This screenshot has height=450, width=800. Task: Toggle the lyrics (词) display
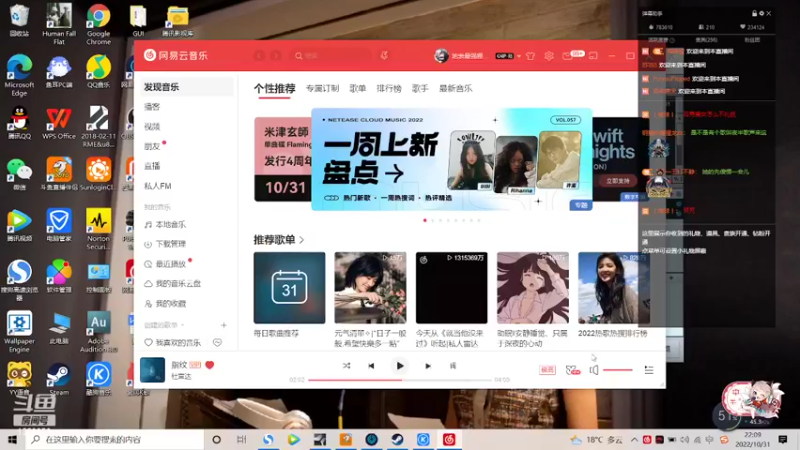[x=453, y=366]
